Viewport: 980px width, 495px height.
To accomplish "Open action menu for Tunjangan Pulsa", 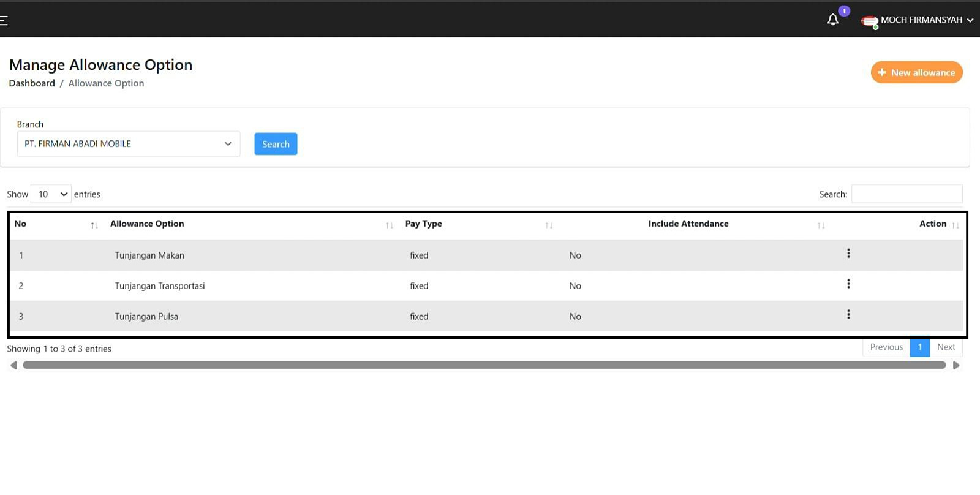I will [x=848, y=315].
